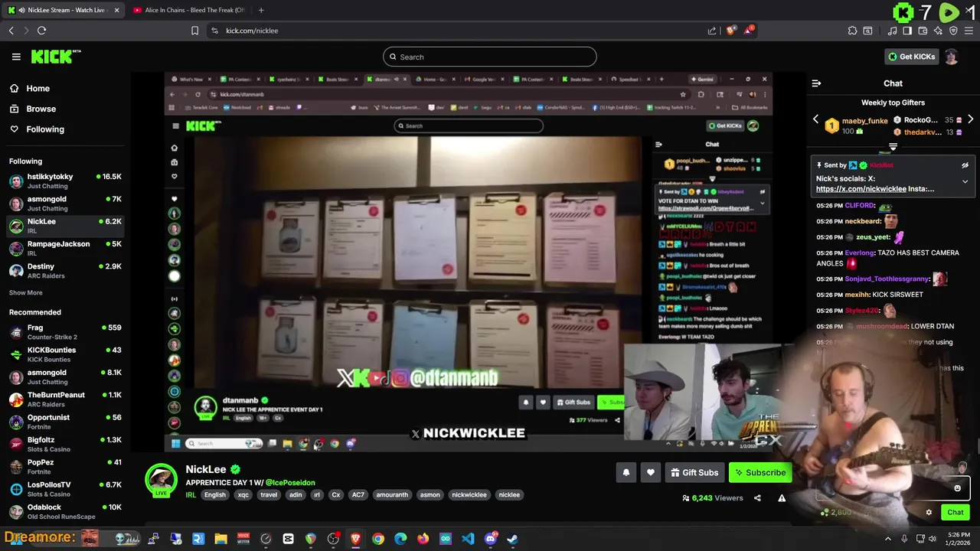Open the Brave Shields lion icon
Viewport: 980px width, 551px height.
[x=731, y=31]
